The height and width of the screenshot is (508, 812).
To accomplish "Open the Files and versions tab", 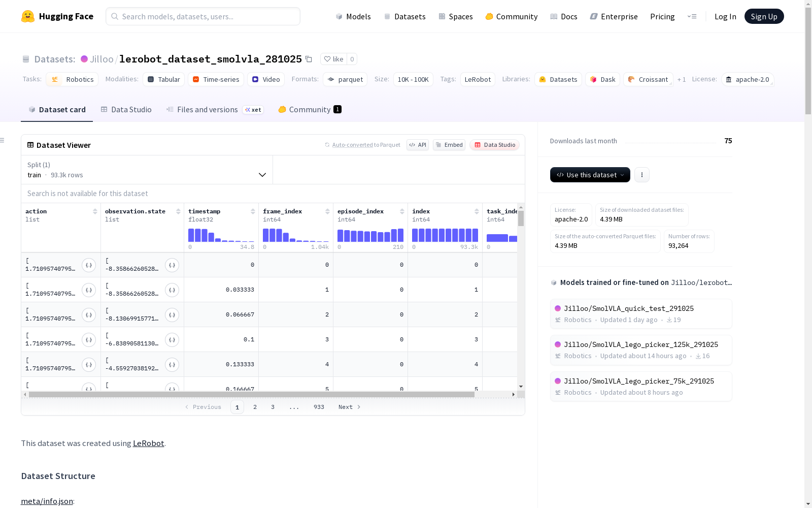I will pyautogui.click(x=215, y=110).
